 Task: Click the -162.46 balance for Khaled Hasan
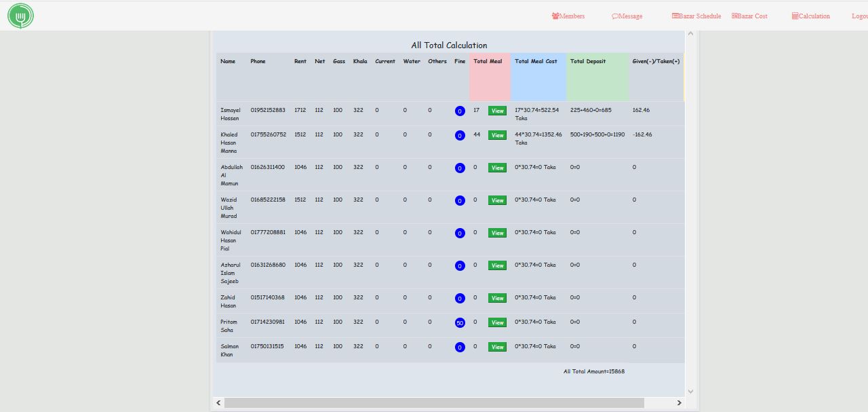click(x=642, y=134)
